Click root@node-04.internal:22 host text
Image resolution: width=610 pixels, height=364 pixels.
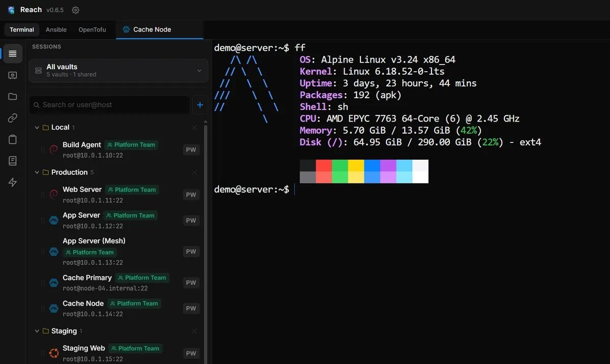click(x=105, y=288)
